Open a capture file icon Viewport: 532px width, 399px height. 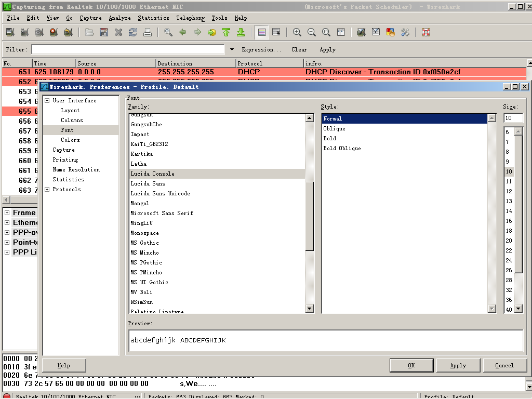89,32
